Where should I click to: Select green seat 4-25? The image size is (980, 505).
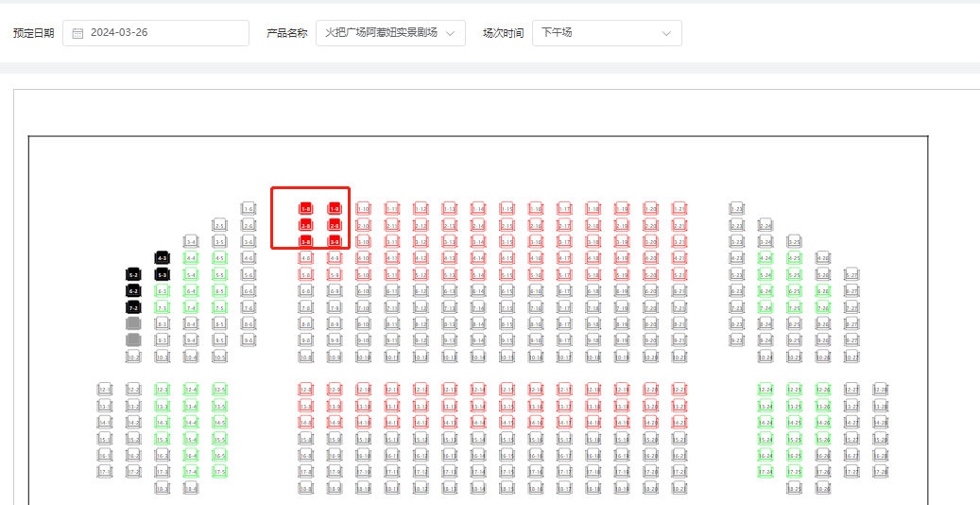[794, 257]
